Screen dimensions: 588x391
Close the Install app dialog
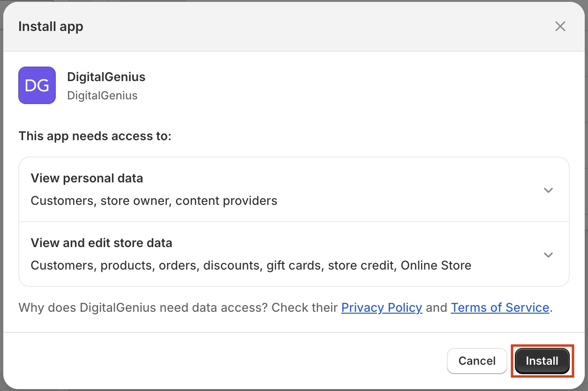560,26
